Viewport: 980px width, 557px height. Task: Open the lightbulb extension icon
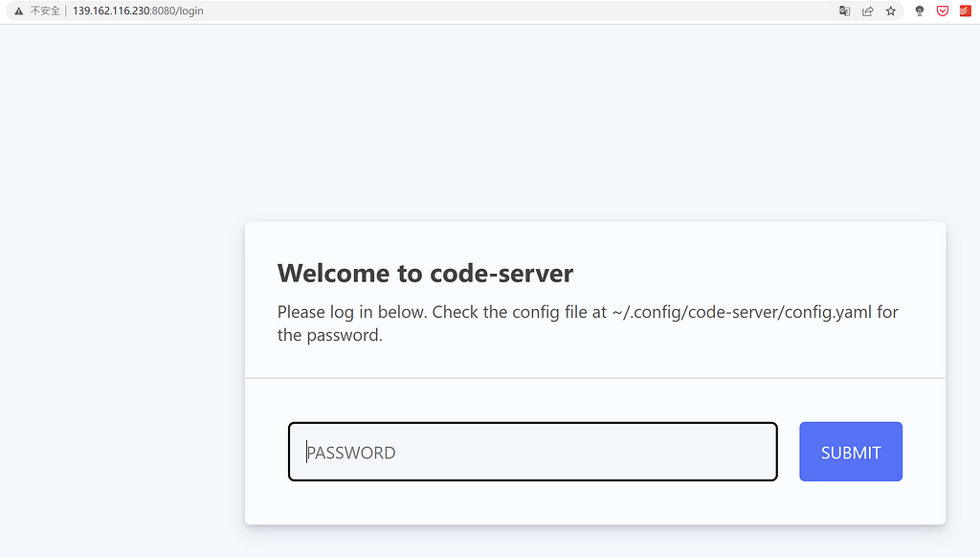point(920,11)
